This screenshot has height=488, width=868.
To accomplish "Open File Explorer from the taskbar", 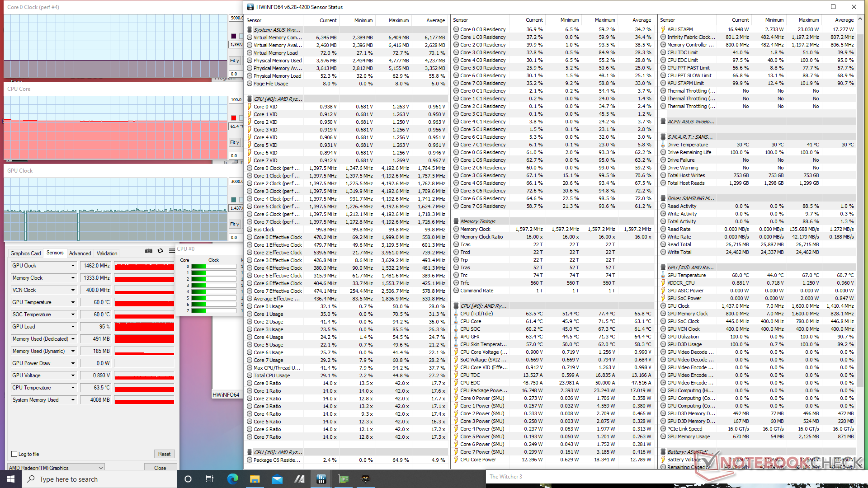I will click(x=255, y=479).
